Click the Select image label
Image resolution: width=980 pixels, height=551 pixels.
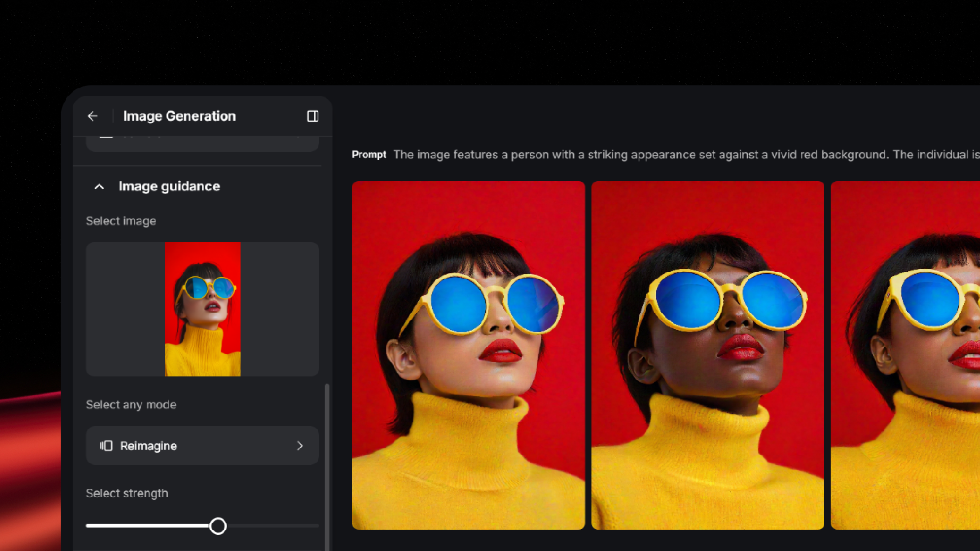pos(121,221)
